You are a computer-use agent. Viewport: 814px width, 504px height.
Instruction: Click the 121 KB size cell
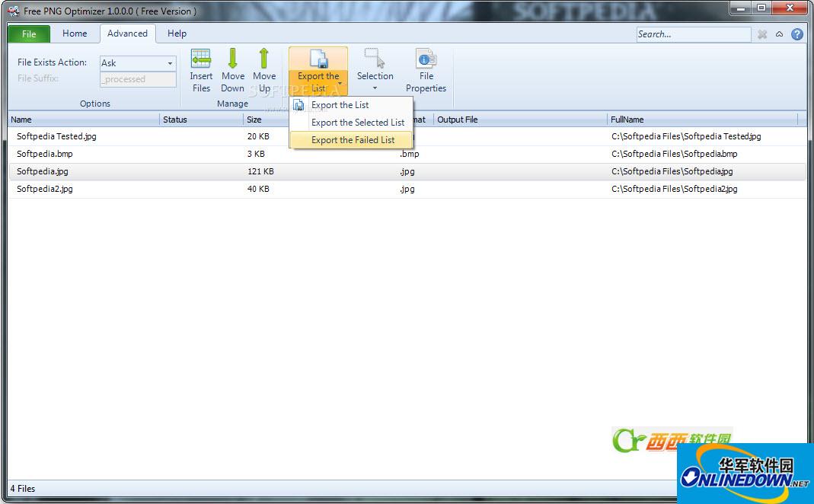coord(260,171)
